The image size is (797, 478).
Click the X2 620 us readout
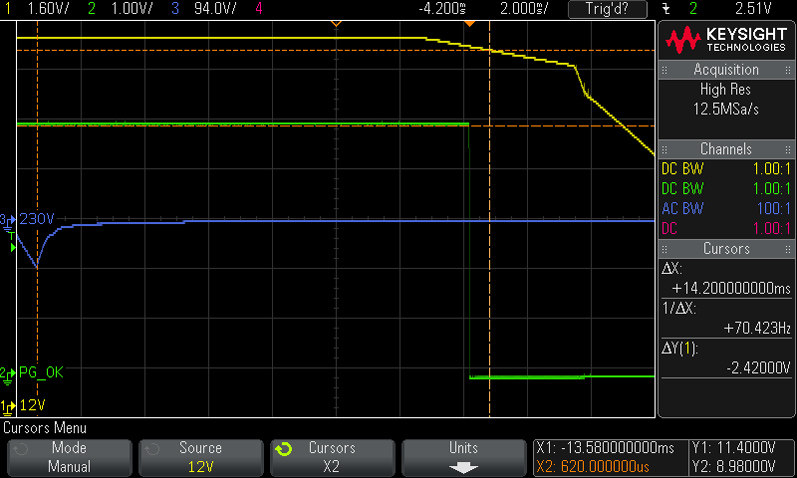(593, 466)
